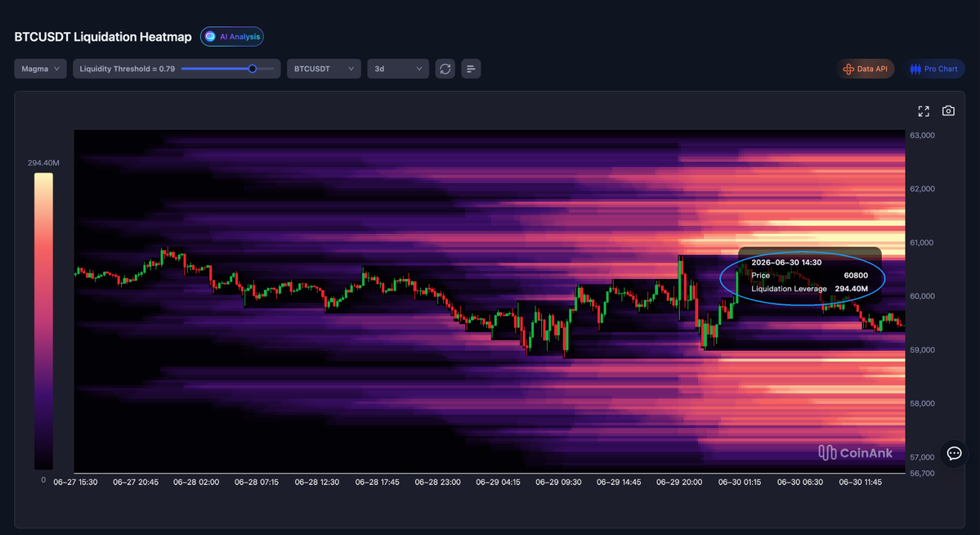Click the 59,000 price axis label
Viewport: 980px width, 535px height.
(x=922, y=350)
